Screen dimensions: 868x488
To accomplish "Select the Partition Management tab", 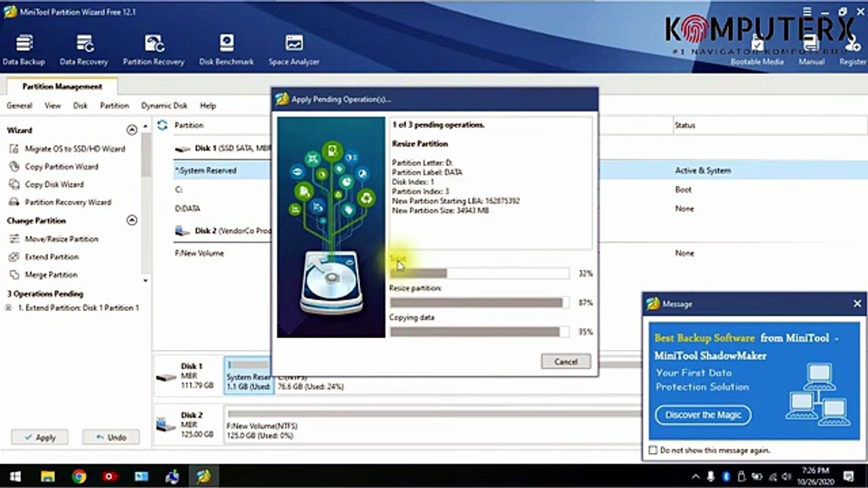I will coord(62,87).
